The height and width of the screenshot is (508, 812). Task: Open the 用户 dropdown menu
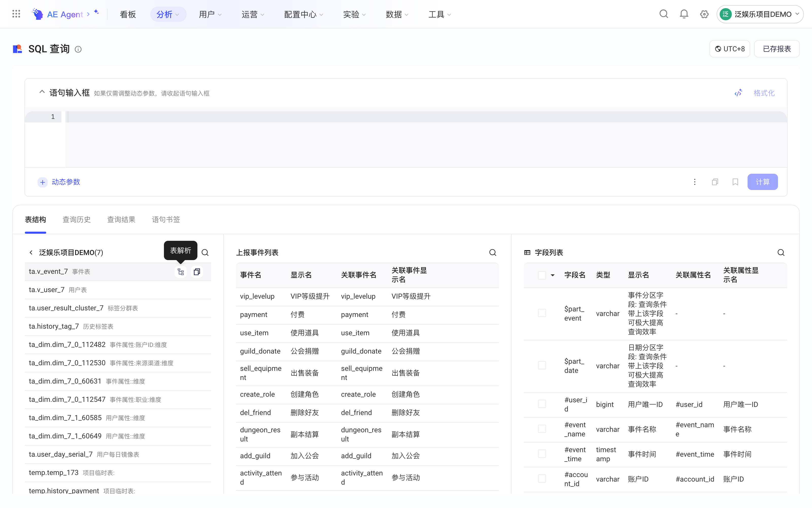coord(210,14)
